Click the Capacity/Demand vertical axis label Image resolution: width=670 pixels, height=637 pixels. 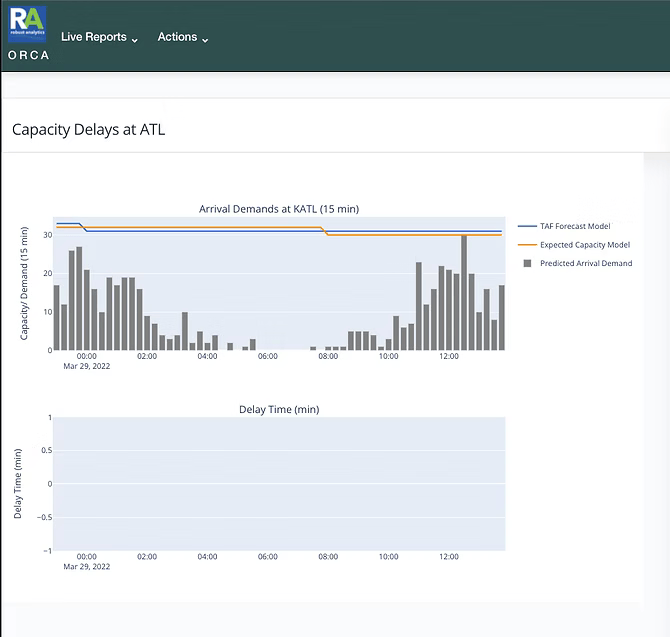click(x=24, y=284)
